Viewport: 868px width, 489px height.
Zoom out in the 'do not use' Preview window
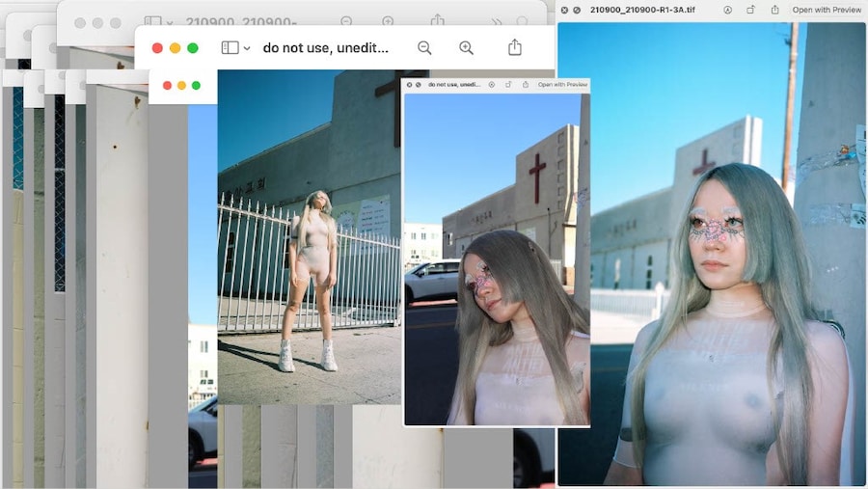(424, 47)
